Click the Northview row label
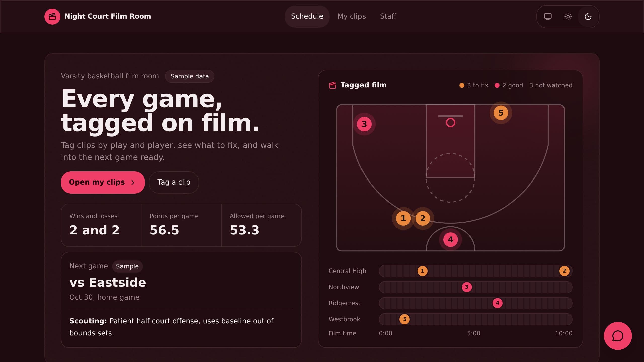 pos(344,287)
